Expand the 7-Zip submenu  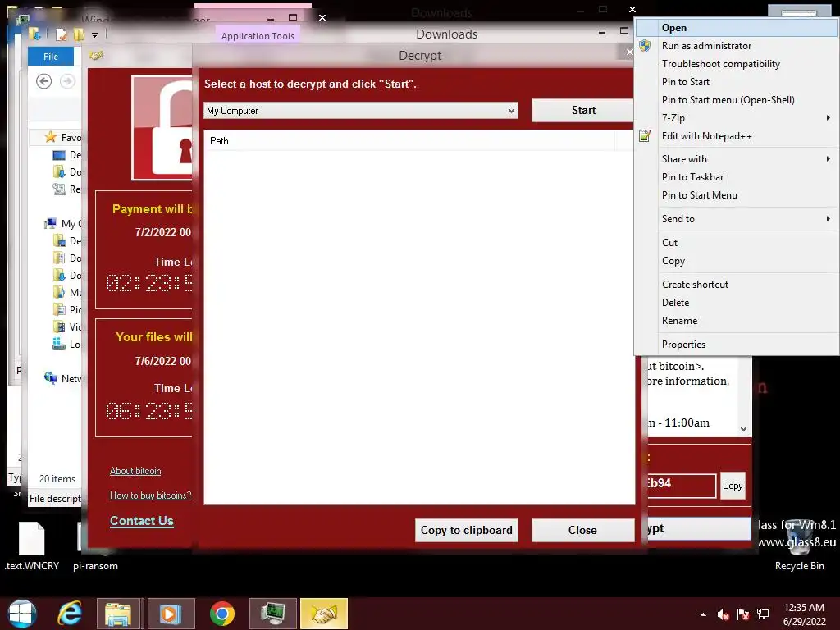(x=737, y=118)
